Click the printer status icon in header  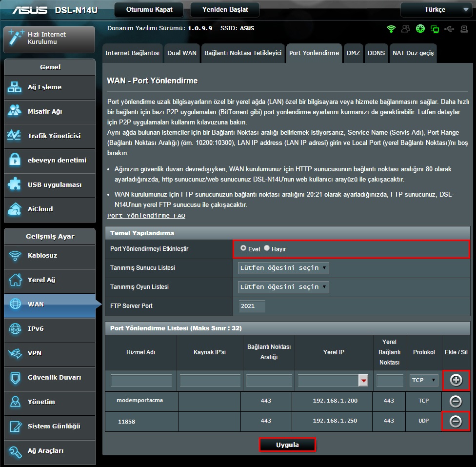point(464,29)
